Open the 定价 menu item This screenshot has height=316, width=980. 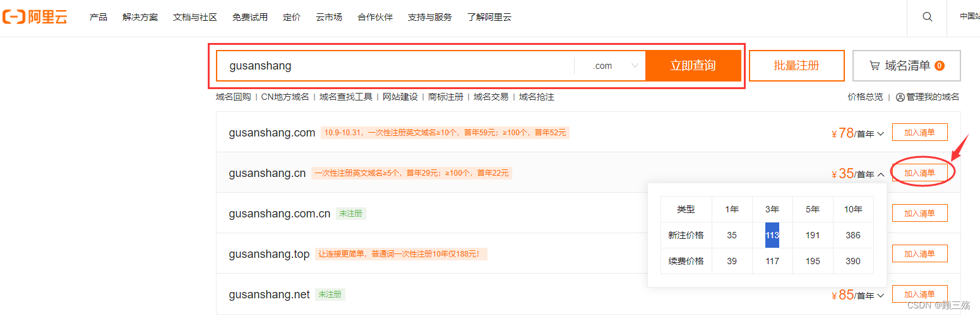coord(292,17)
